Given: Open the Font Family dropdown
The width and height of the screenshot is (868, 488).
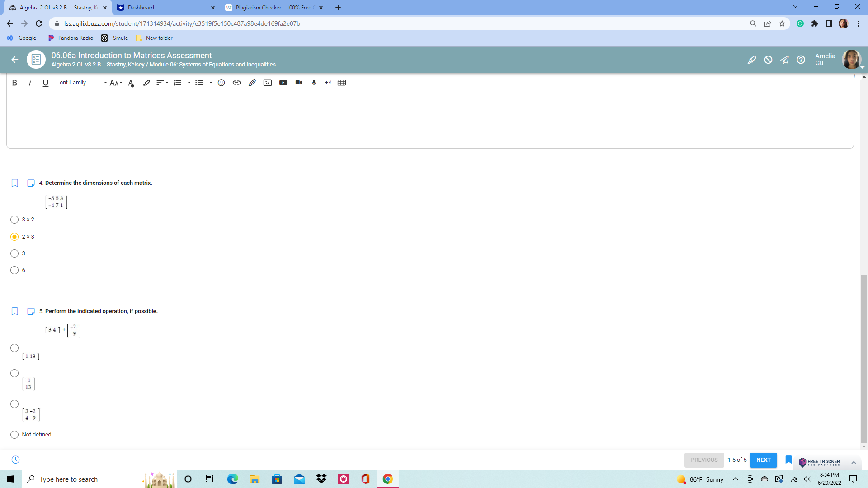Looking at the screenshot, I should (81, 83).
